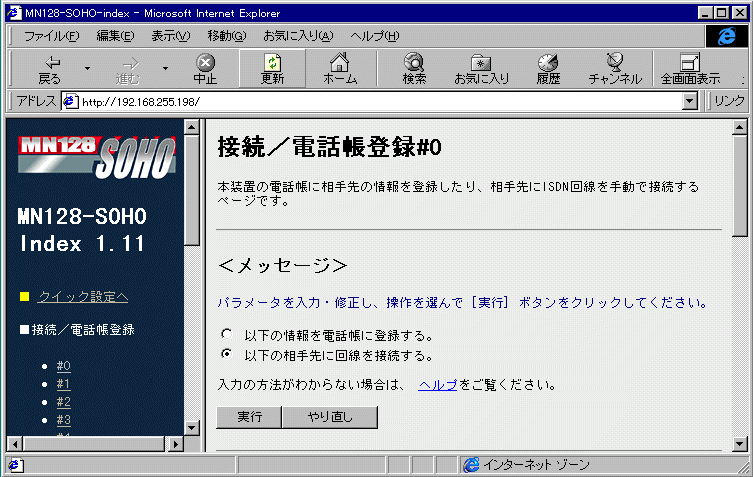Click the やり直し reset button
The image size is (753, 477).
[x=330, y=417]
